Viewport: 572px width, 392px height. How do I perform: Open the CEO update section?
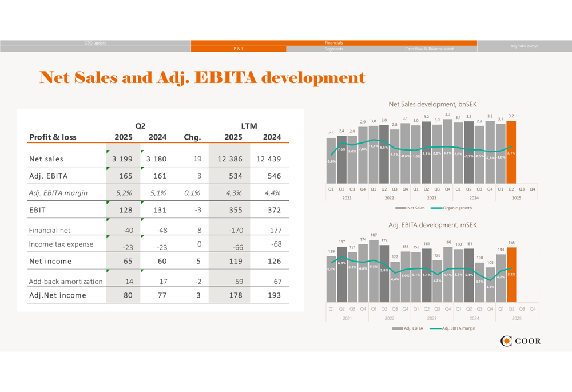point(95,43)
